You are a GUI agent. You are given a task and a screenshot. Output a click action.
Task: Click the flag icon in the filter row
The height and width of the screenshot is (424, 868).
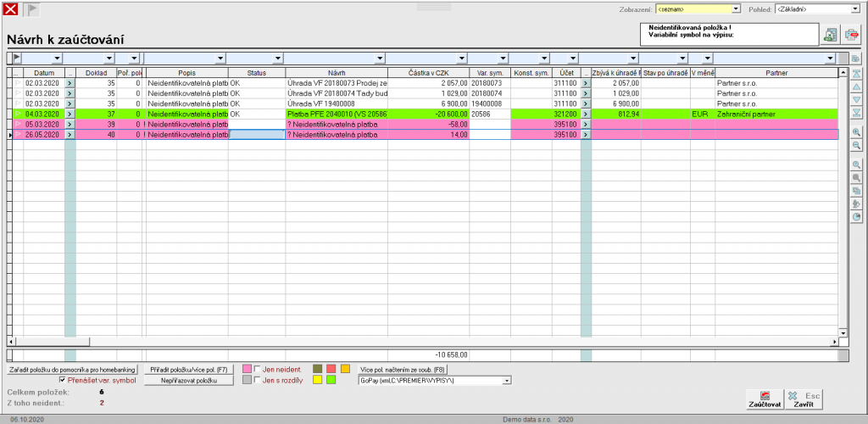point(17,58)
